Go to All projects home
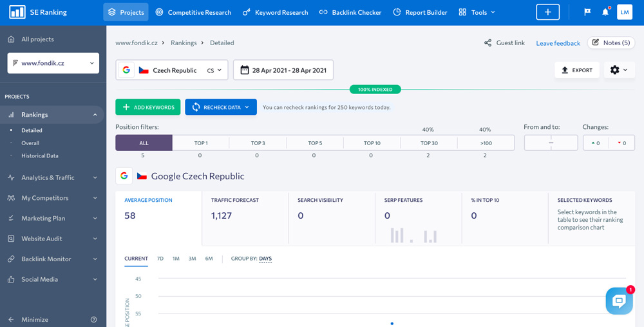This screenshot has width=644, height=327. 31,39
